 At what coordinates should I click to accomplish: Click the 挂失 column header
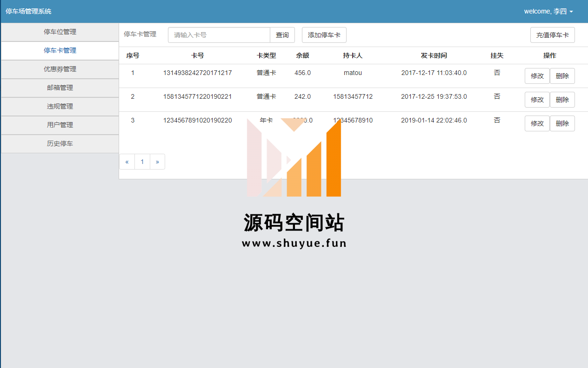(x=497, y=55)
